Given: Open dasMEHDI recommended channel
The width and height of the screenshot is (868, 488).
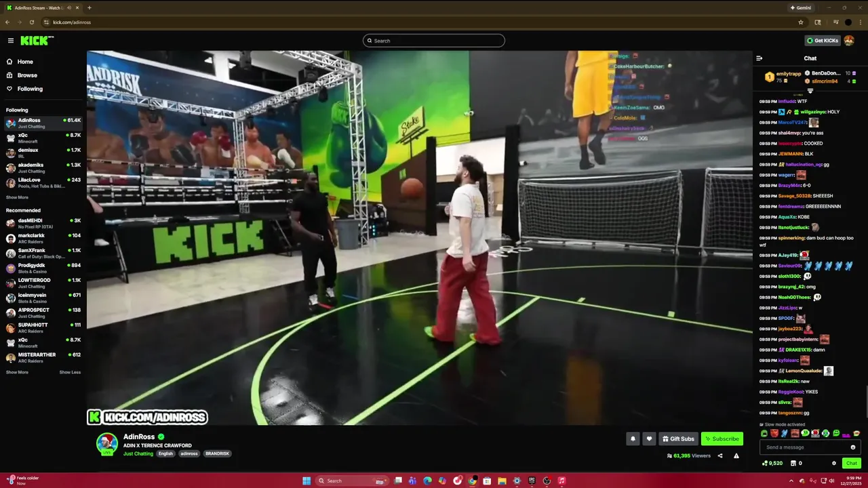Looking at the screenshot, I should [x=43, y=224].
